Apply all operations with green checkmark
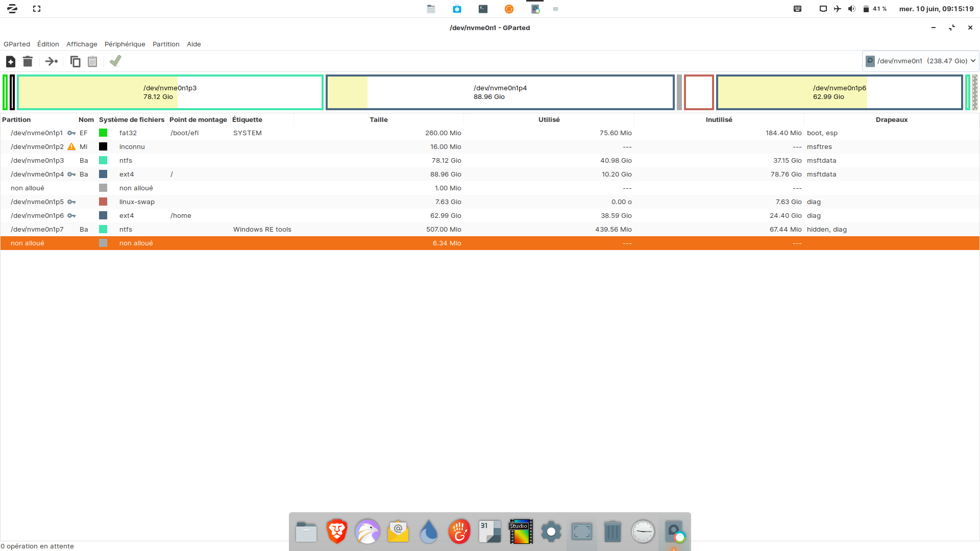 (x=115, y=61)
